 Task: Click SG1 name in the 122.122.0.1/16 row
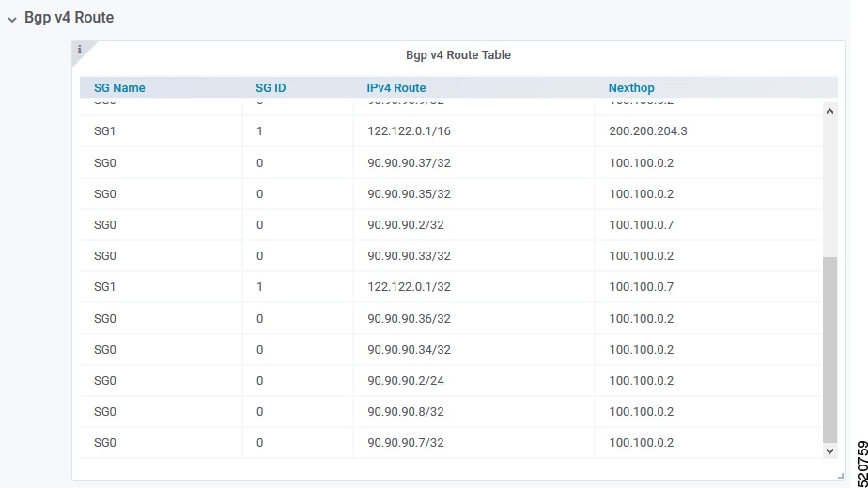click(104, 131)
